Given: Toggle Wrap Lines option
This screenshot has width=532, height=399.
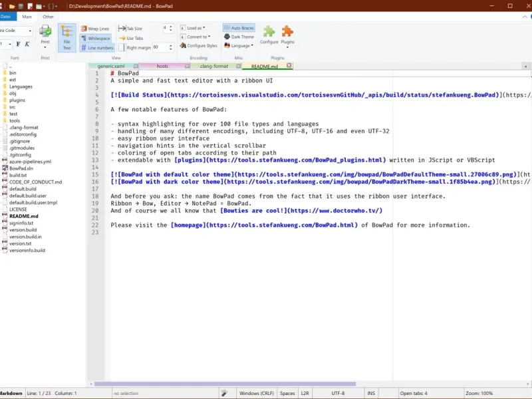Looking at the screenshot, I should tap(95, 29).
